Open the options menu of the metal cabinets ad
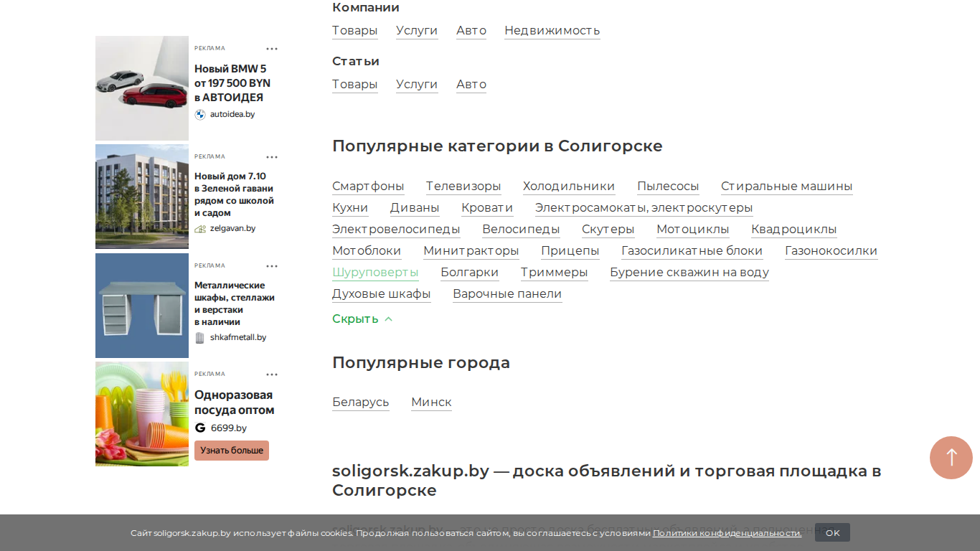 pyautogui.click(x=272, y=266)
